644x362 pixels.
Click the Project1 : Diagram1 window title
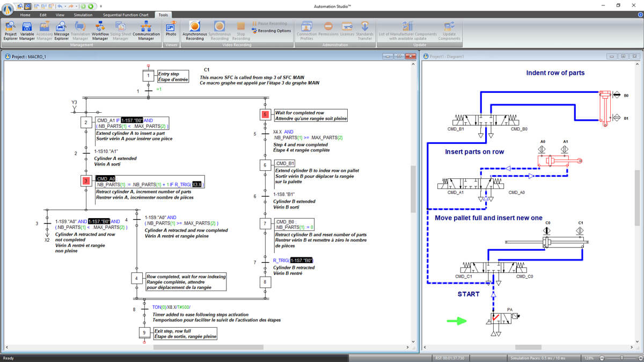[447, 56]
